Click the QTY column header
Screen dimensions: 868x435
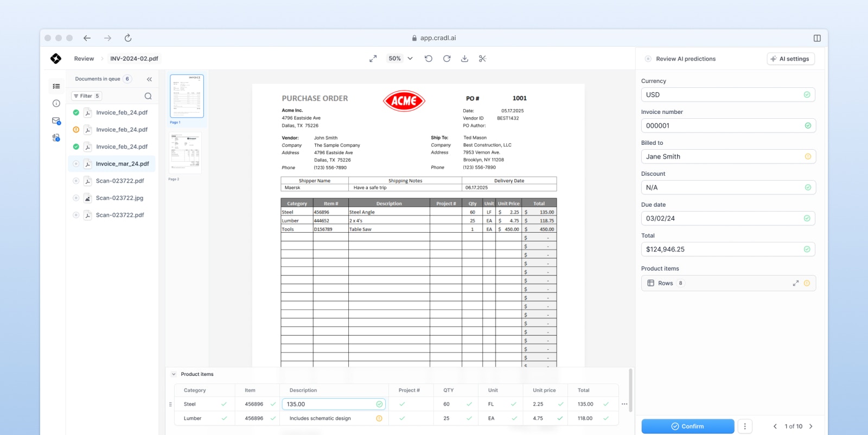[449, 390]
